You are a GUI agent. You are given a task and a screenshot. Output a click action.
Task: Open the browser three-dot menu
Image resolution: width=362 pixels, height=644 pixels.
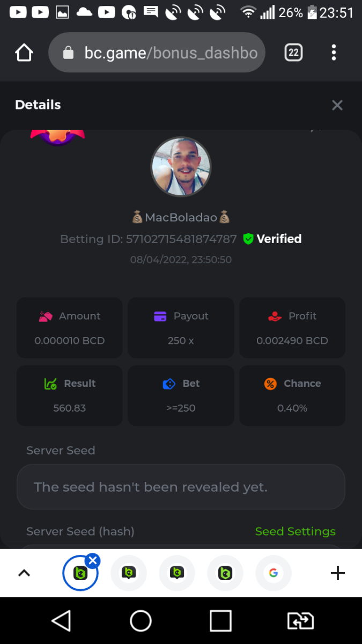334,53
